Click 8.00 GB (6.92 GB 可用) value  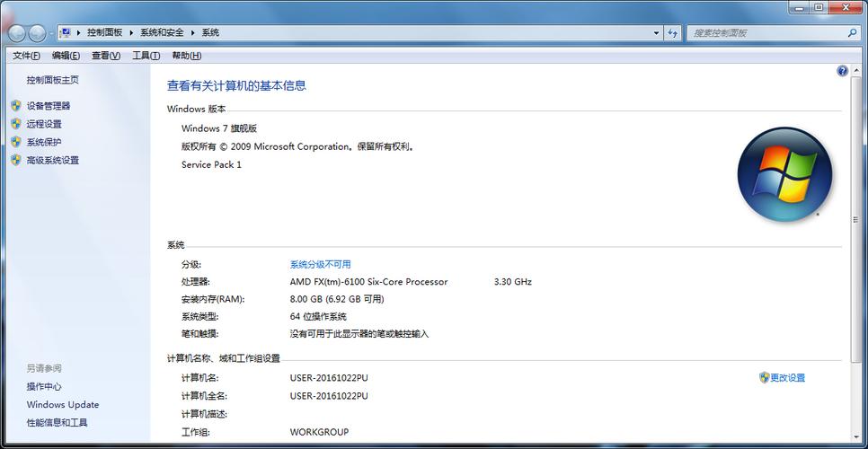tap(337, 299)
